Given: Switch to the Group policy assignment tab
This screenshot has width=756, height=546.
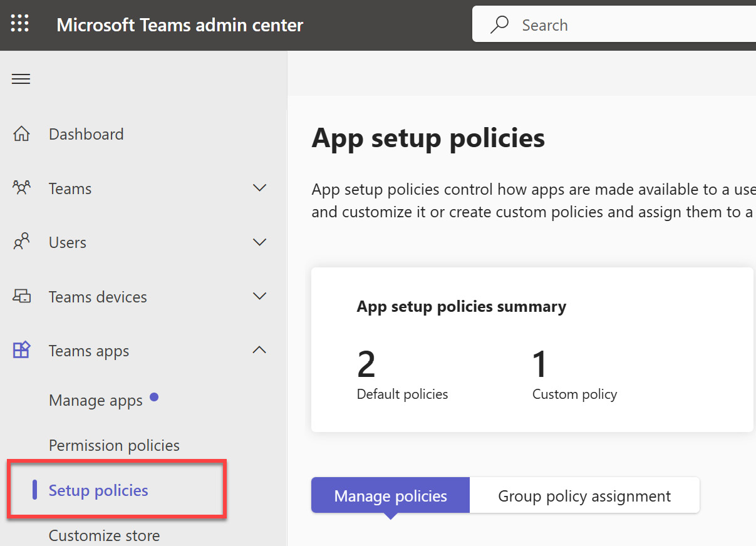Looking at the screenshot, I should tap(584, 496).
